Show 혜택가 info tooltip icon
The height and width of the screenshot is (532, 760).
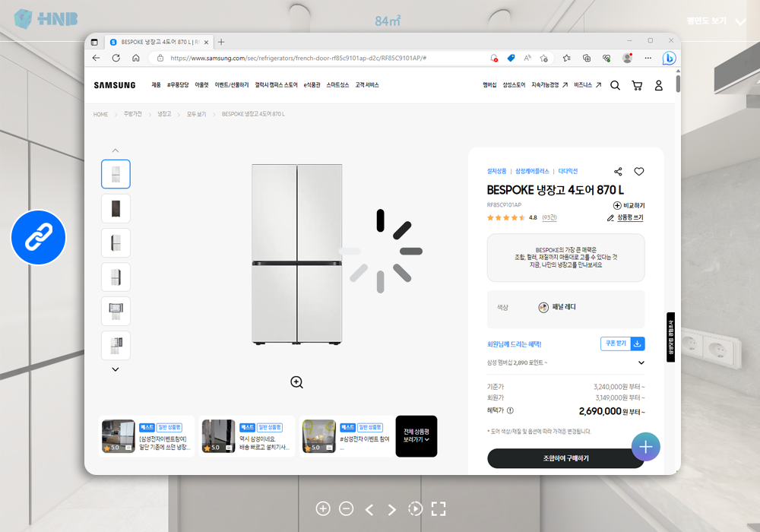[511, 410]
